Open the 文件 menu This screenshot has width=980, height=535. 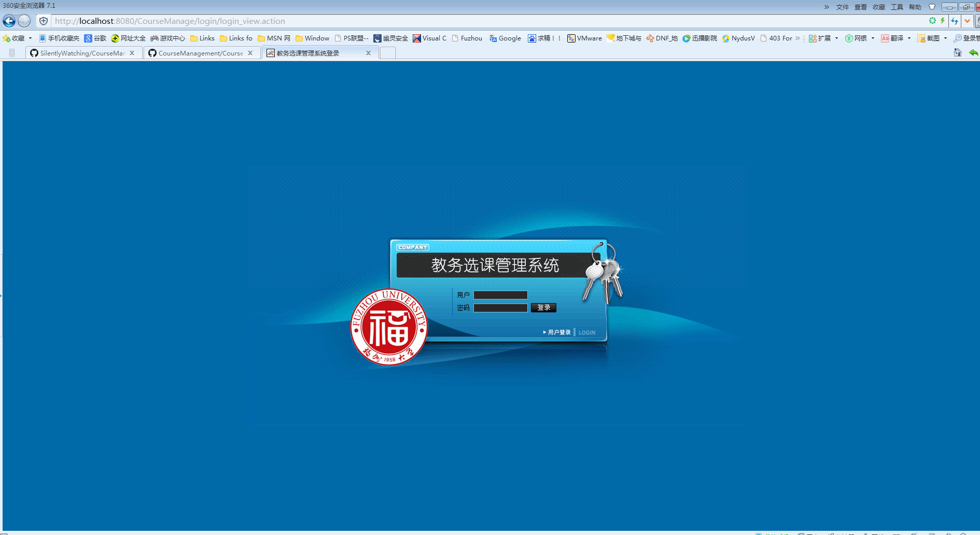(843, 7)
